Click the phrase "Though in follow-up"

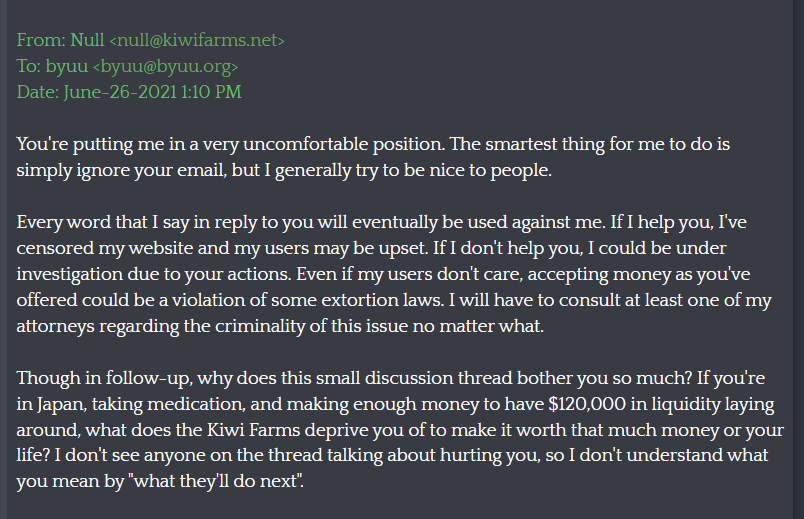(105, 378)
